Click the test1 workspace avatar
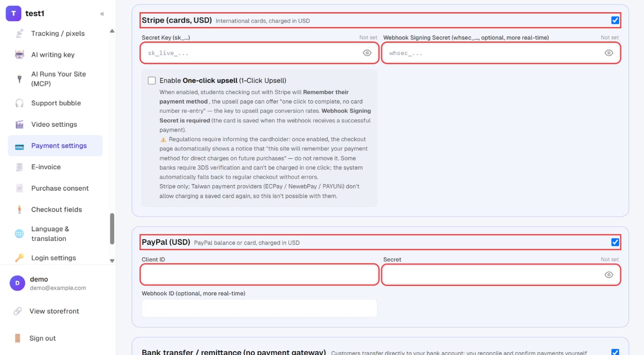644x355 pixels. click(13, 14)
